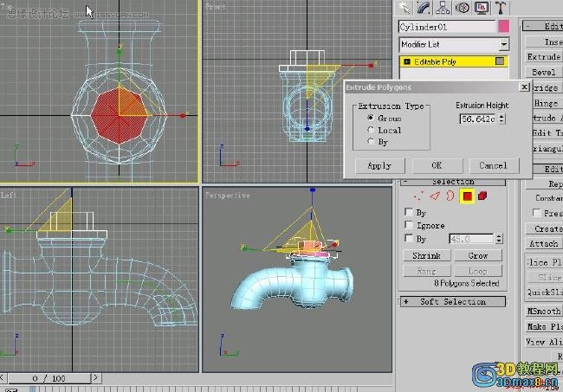The width and height of the screenshot is (563, 392).
Task: Open the Modifier List dropdown
Action: [504, 44]
